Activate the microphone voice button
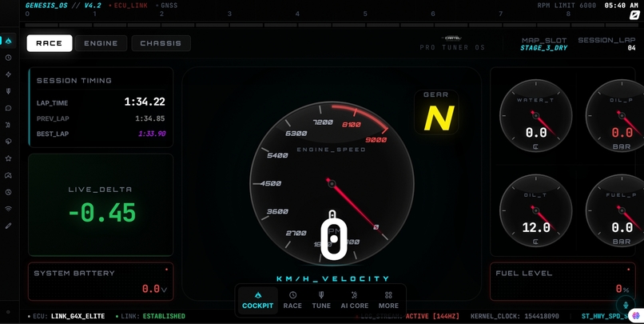Screen dimensions: 644x324 point(626,306)
